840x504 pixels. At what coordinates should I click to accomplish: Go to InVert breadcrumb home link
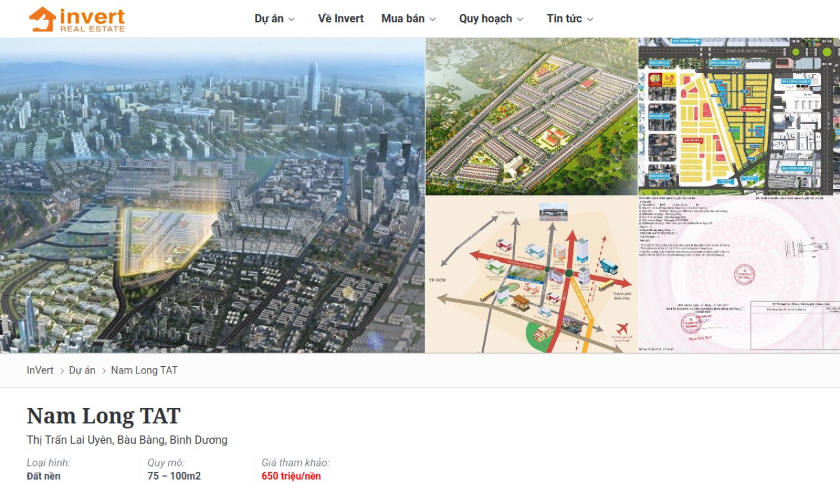click(x=40, y=370)
